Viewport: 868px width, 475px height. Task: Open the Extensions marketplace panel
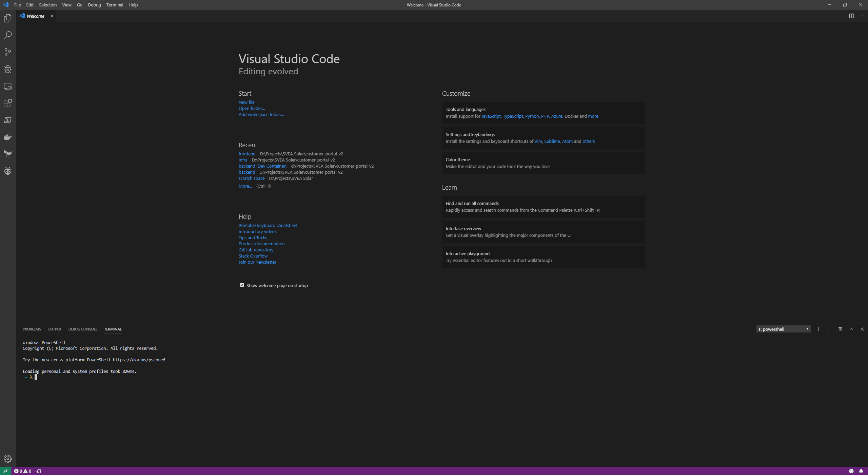pyautogui.click(x=7, y=103)
